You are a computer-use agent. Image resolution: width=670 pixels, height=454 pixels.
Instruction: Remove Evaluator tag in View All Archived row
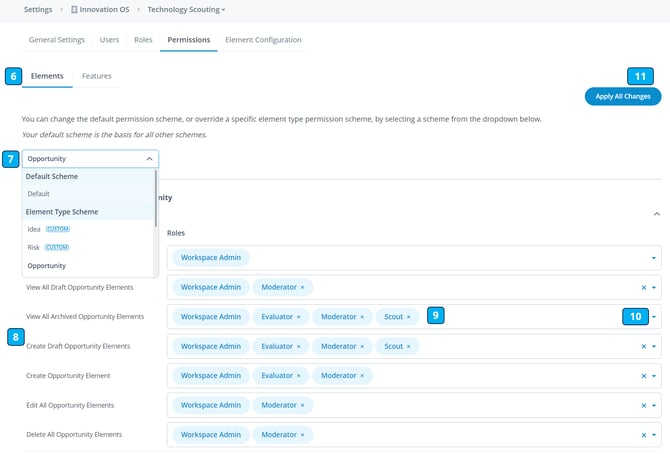click(x=298, y=317)
